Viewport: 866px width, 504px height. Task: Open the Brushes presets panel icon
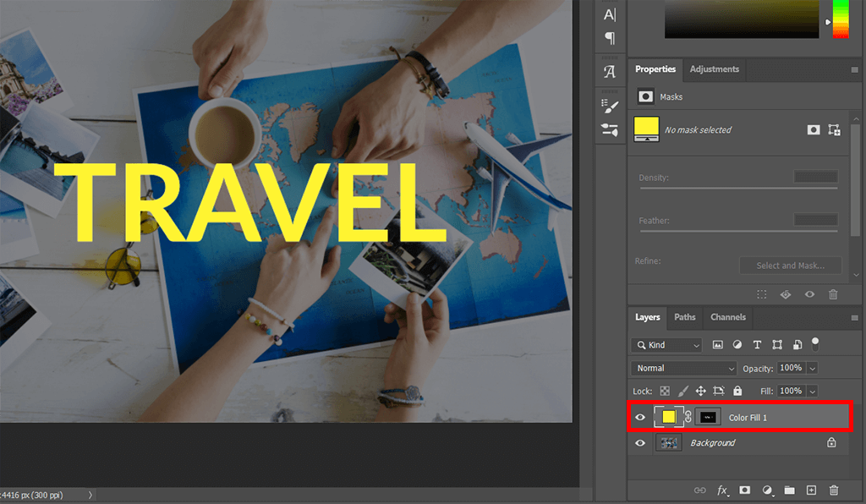[610, 130]
